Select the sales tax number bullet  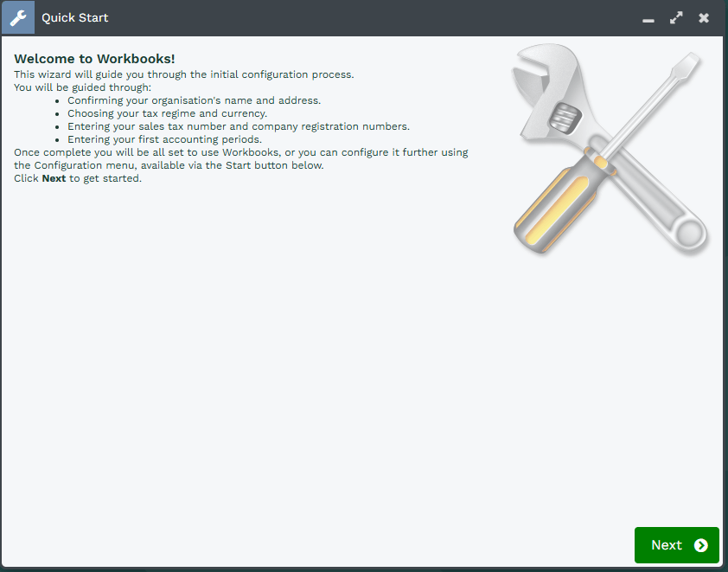[239, 126]
